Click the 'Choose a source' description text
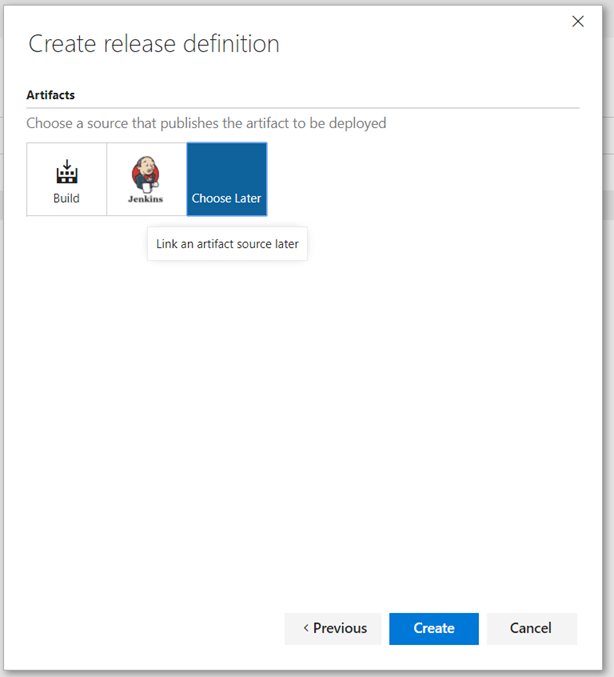This screenshot has width=614, height=677. coord(206,124)
